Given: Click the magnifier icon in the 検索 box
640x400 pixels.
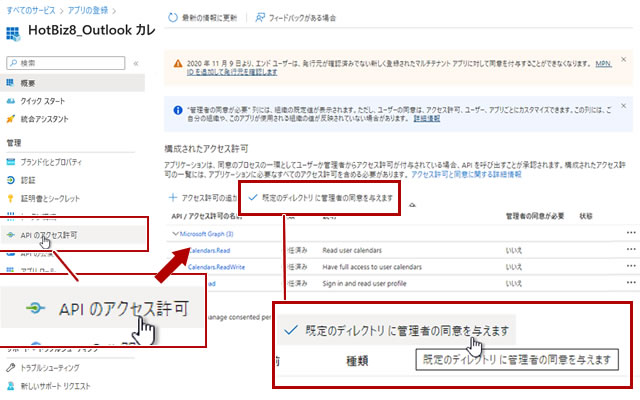Looking at the screenshot, I should point(14,63).
